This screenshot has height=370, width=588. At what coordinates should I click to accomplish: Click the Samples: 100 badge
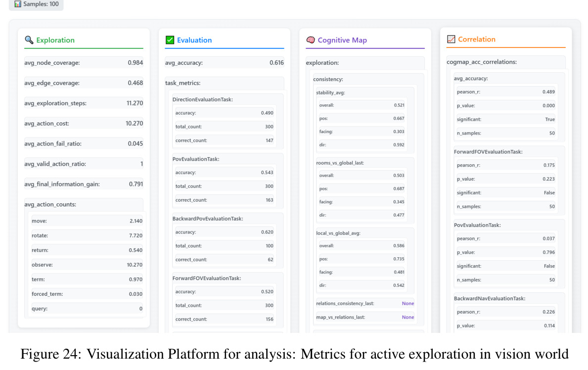tap(37, 4)
